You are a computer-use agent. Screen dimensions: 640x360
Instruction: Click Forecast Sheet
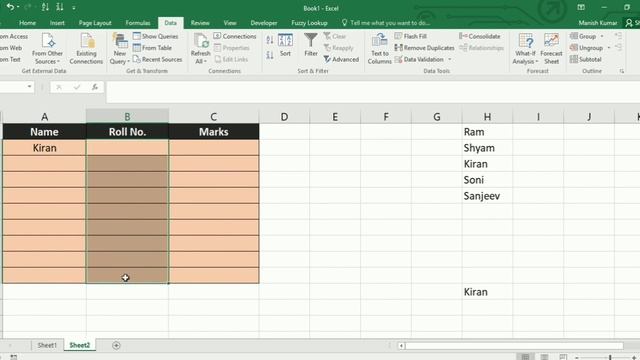551,49
